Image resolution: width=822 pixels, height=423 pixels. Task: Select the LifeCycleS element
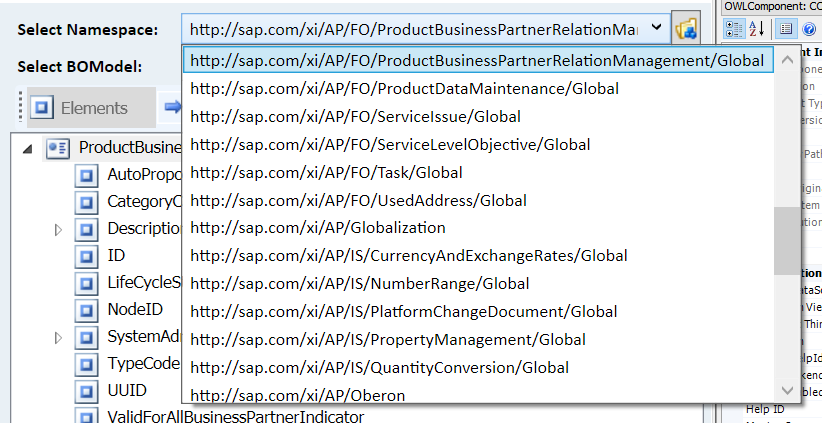click(144, 283)
